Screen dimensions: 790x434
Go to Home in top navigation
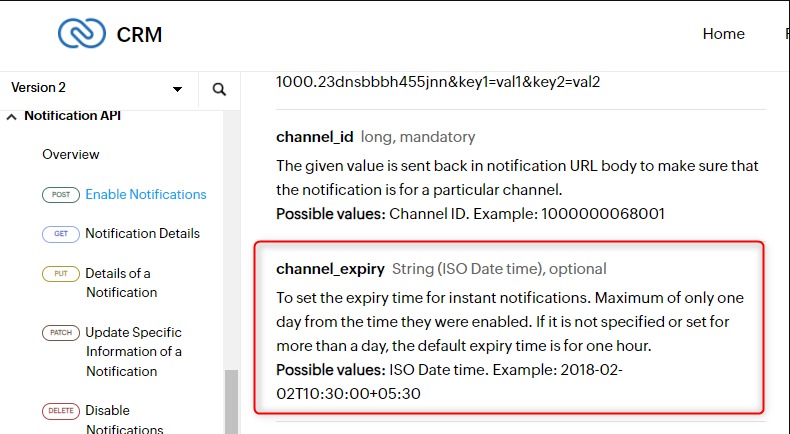[723, 34]
